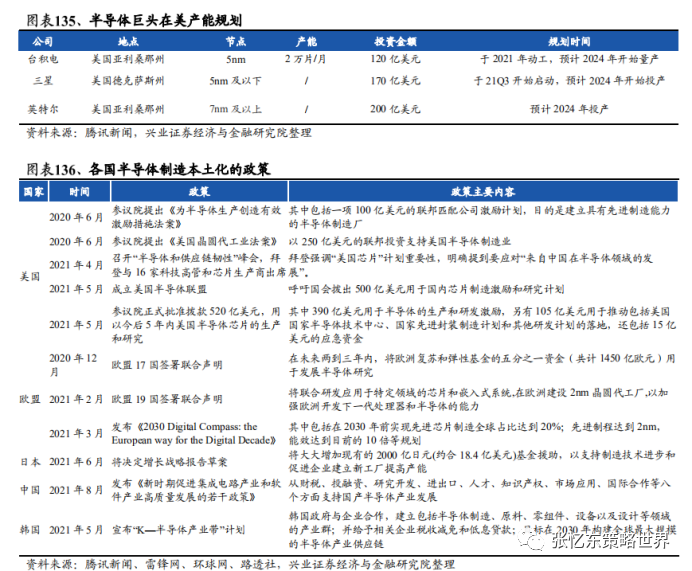Viewport: 692px width, 571px height.
Task: Click the '地点' column header in table 135
Action: 128,41
